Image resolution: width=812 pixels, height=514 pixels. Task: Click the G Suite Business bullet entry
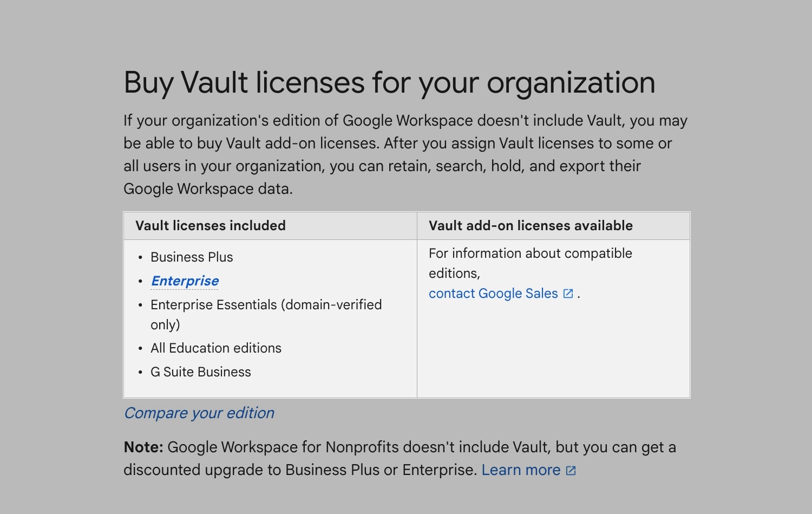(x=200, y=372)
